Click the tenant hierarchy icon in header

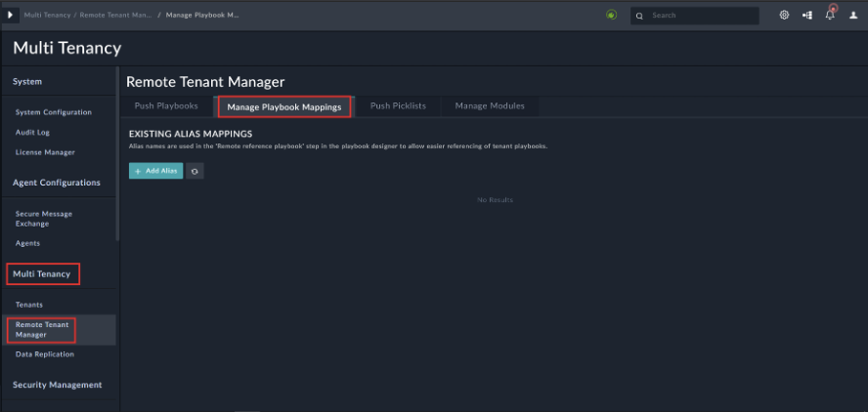(x=807, y=16)
